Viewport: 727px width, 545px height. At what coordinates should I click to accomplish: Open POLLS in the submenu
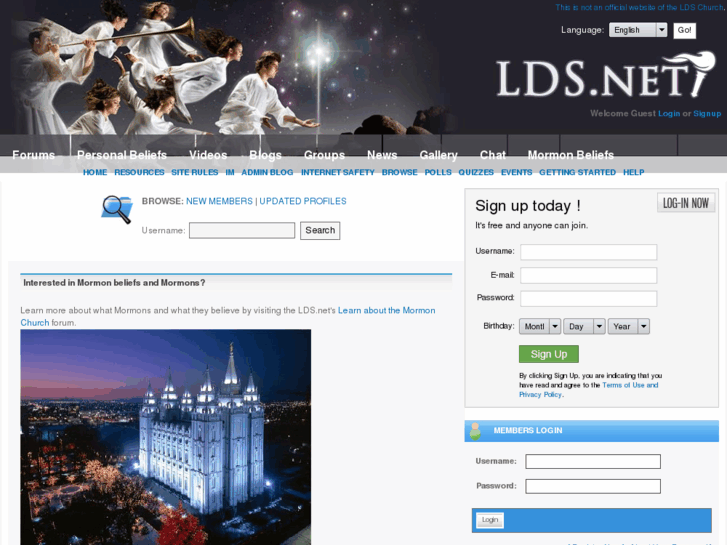coord(438,173)
